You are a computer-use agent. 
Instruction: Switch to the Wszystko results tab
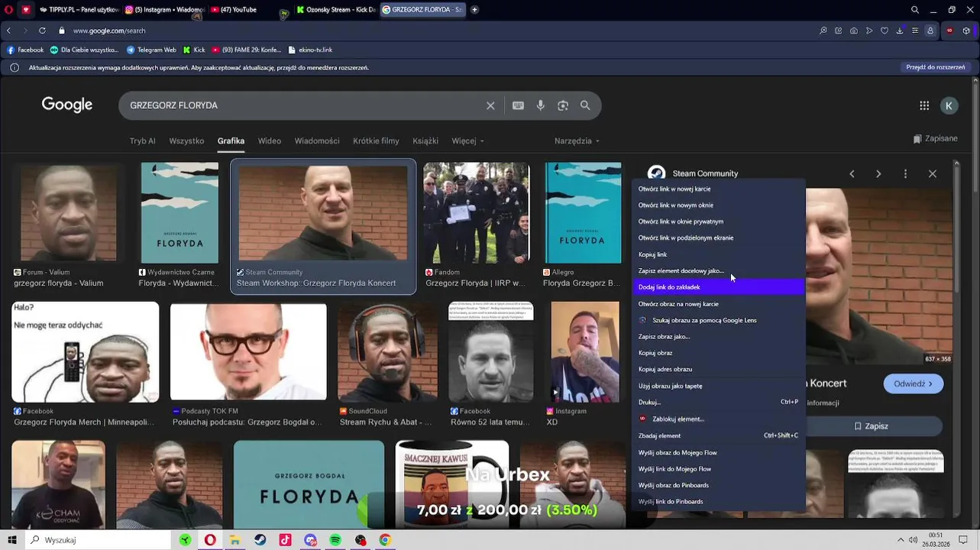(186, 141)
